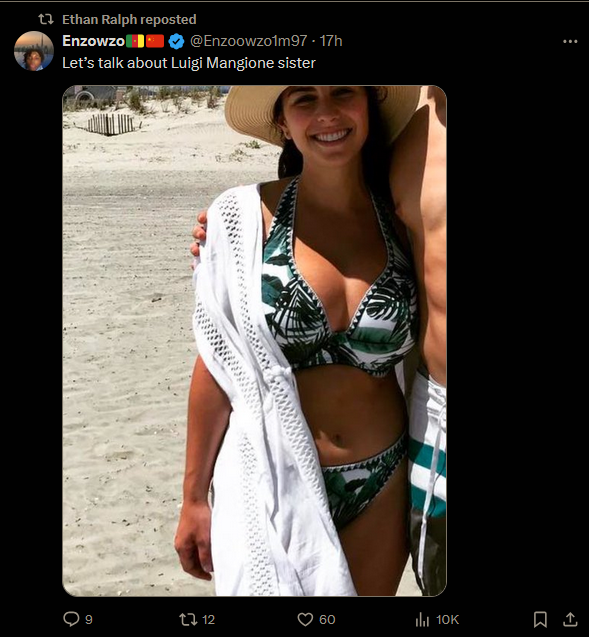Click the repost count 12
Viewport: 589px width, 637px height.
[x=208, y=620]
